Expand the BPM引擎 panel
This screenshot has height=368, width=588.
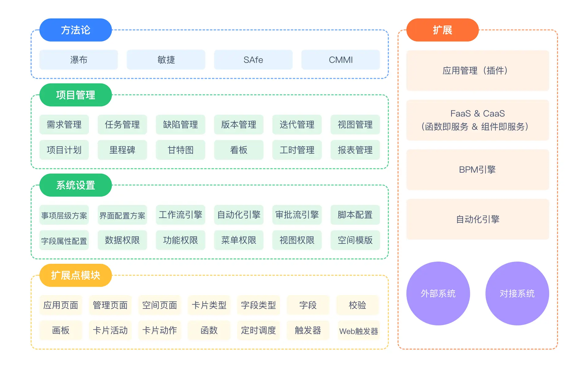pyautogui.click(x=477, y=170)
